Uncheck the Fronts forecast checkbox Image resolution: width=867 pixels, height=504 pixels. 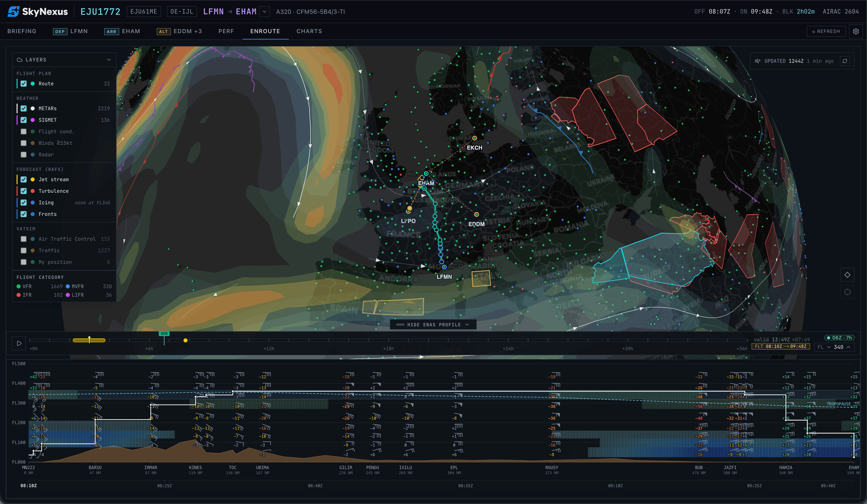[x=24, y=214]
